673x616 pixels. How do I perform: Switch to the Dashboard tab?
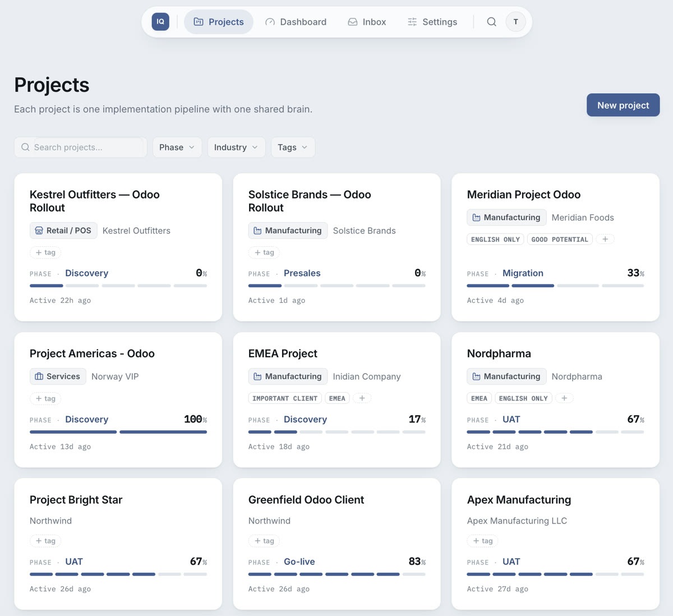(x=296, y=22)
